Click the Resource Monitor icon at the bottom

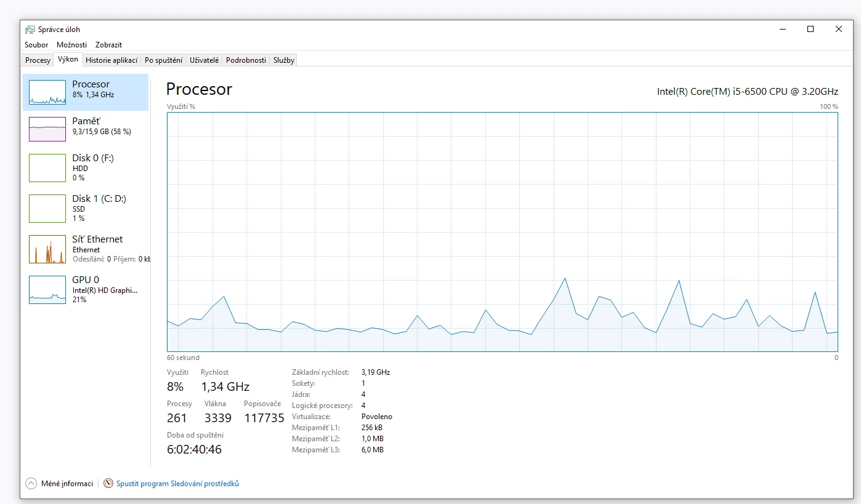coord(108,484)
